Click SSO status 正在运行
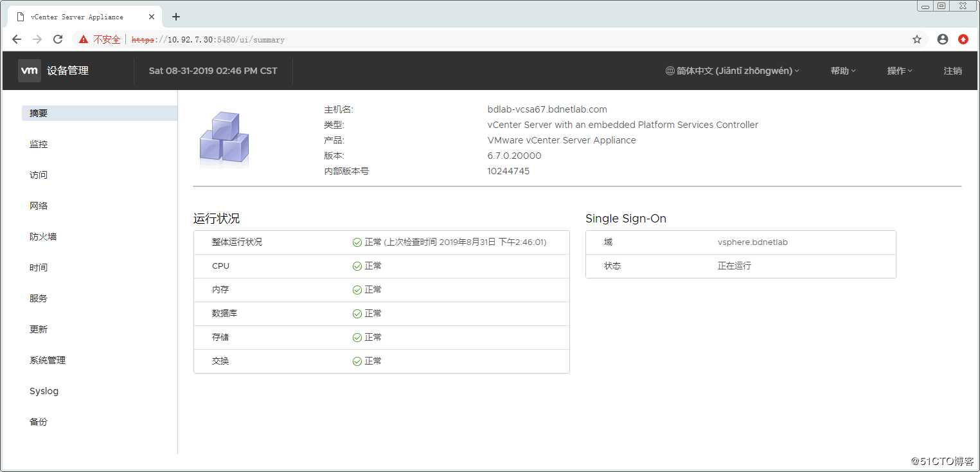Viewport: 980px width, 472px height. tap(735, 266)
